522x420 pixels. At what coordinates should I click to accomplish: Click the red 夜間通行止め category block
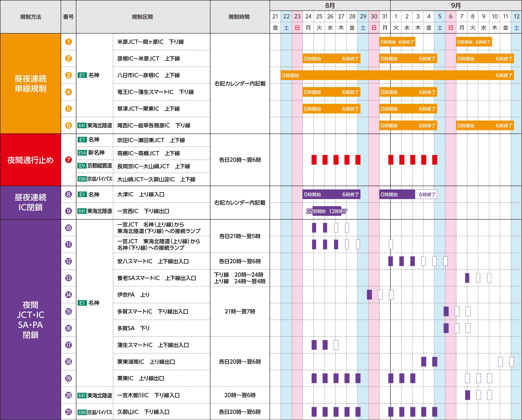(31, 160)
